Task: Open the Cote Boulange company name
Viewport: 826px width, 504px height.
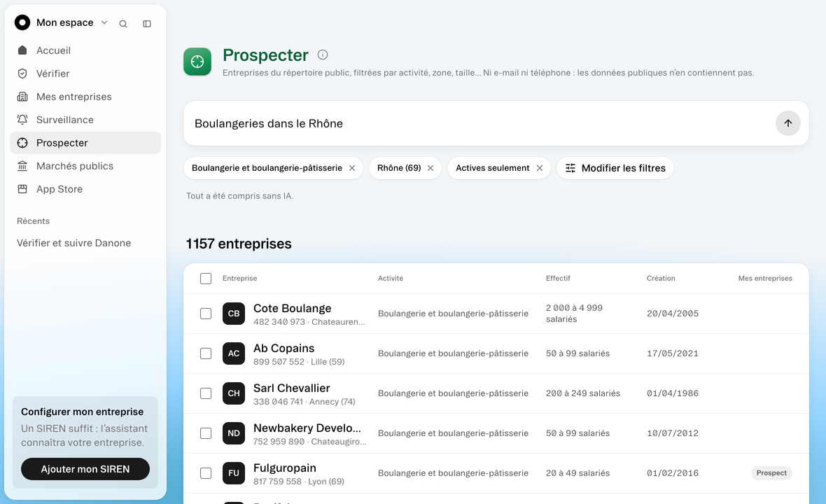Action: (x=293, y=309)
